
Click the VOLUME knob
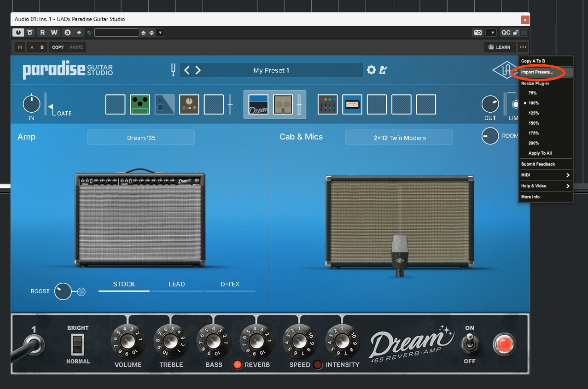pyautogui.click(x=128, y=342)
